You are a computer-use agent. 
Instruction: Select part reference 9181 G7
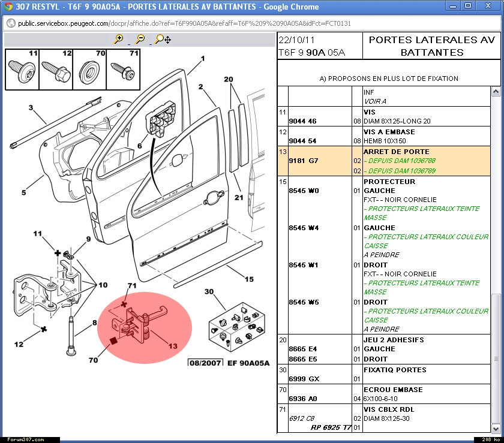[x=304, y=161]
